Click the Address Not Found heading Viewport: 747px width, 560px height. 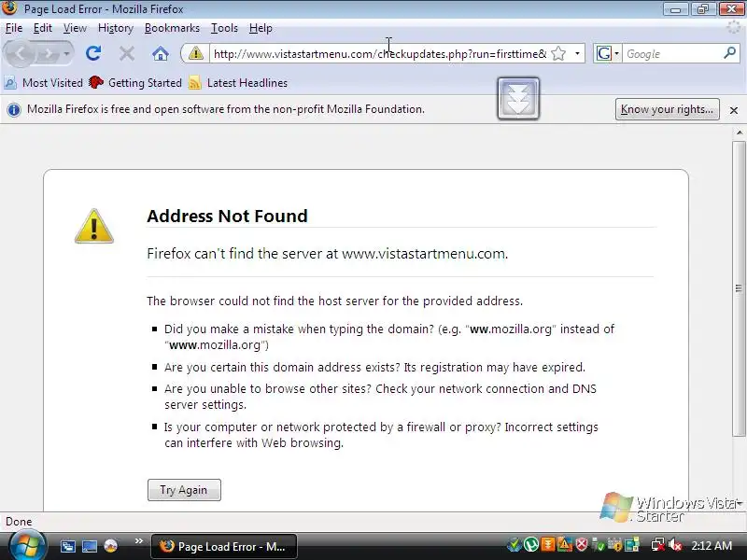pyautogui.click(x=227, y=217)
